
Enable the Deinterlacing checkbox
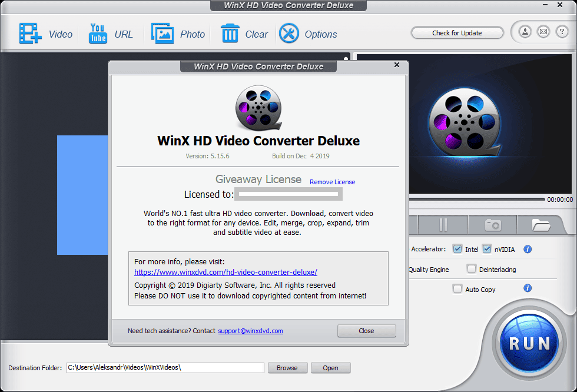click(x=472, y=269)
